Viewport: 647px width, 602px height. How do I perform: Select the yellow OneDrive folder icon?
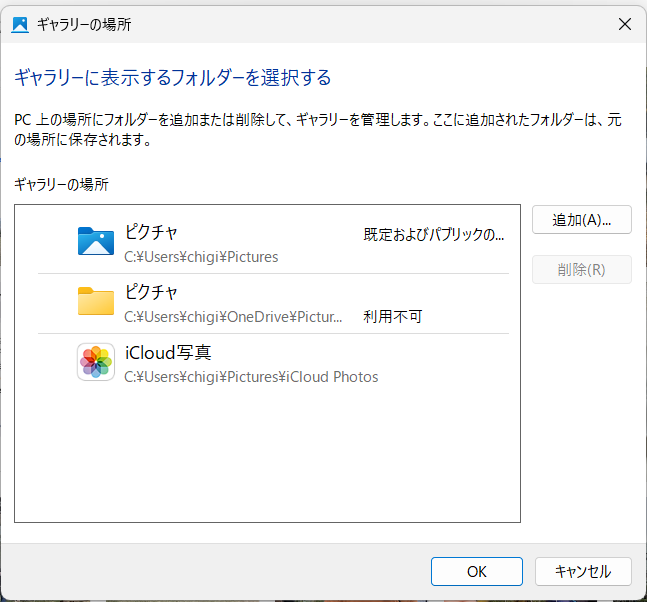click(96, 301)
